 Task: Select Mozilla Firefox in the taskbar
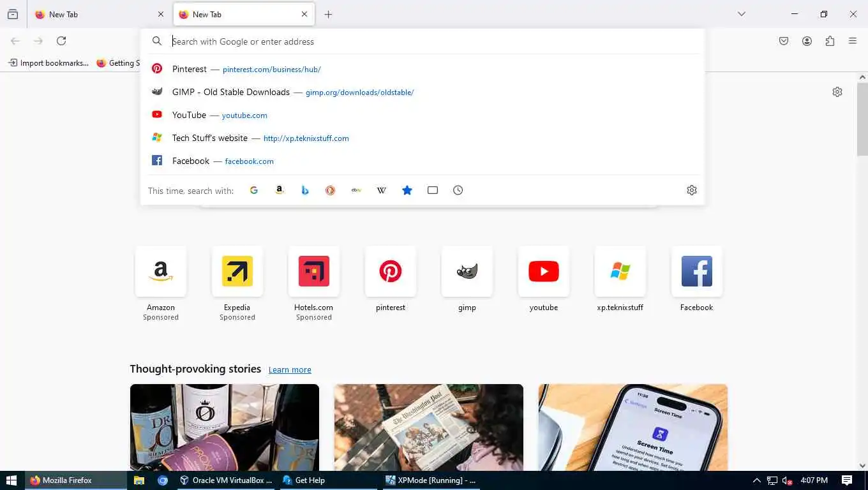point(76,480)
